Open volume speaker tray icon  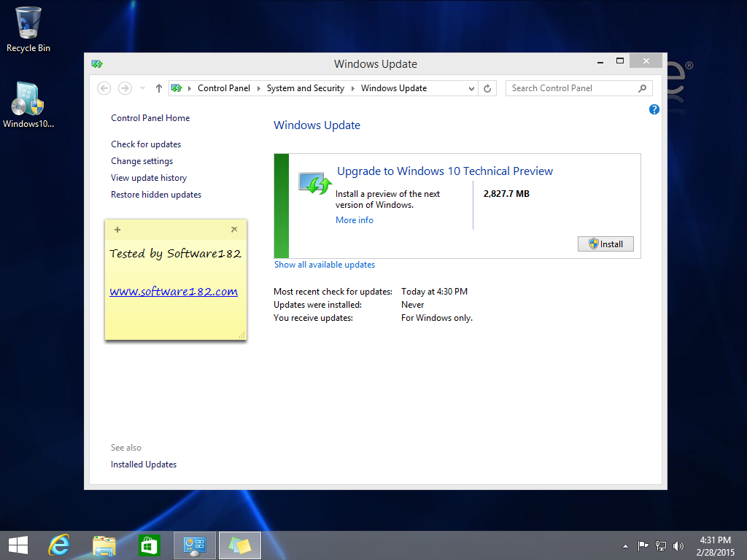(x=678, y=545)
